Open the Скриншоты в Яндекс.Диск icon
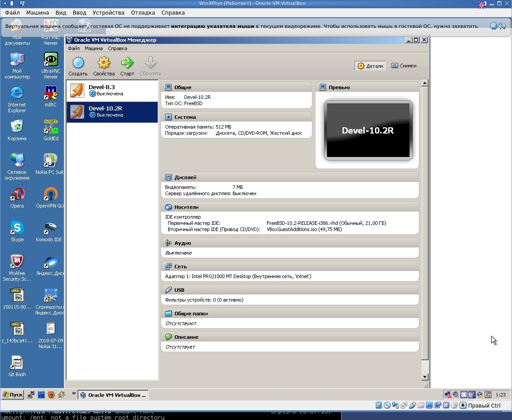 (x=50, y=302)
